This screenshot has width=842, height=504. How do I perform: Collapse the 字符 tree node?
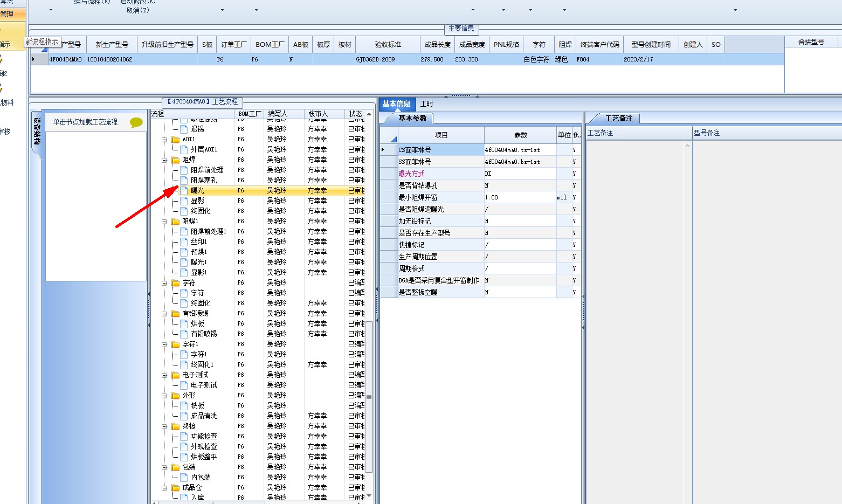[x=164, y=283]
